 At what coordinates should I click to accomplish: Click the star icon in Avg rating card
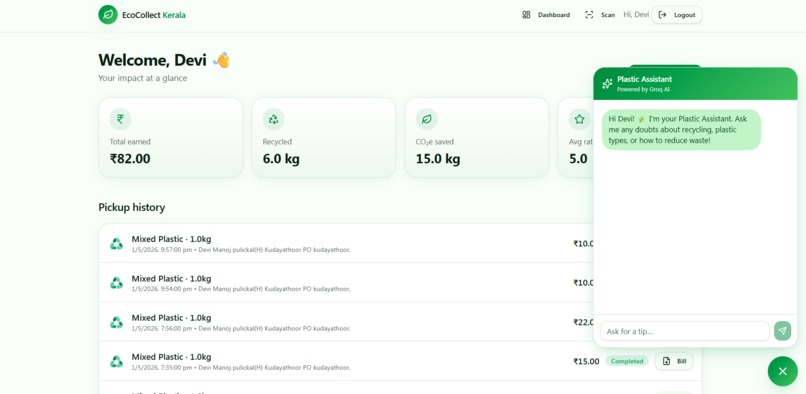click(579, 119)
